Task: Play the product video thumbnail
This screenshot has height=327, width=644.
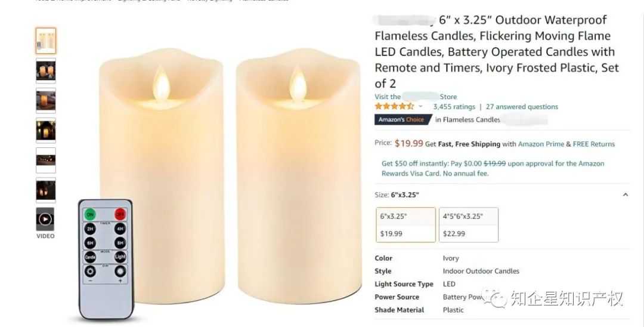Action: [x=45, y=219]
